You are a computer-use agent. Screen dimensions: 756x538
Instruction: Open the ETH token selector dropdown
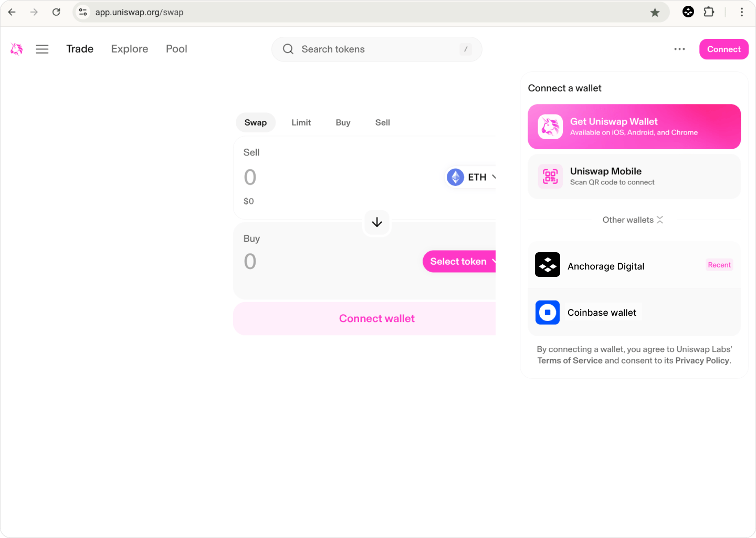pos(471,177)
